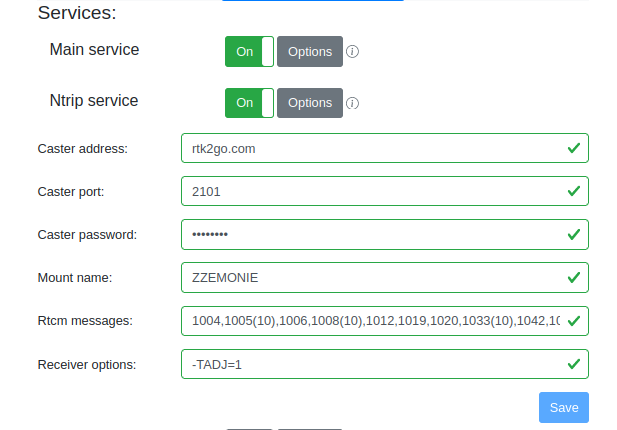
Task: Click the Caster password field
Action: pyautogui.click(x=385, y=234)
